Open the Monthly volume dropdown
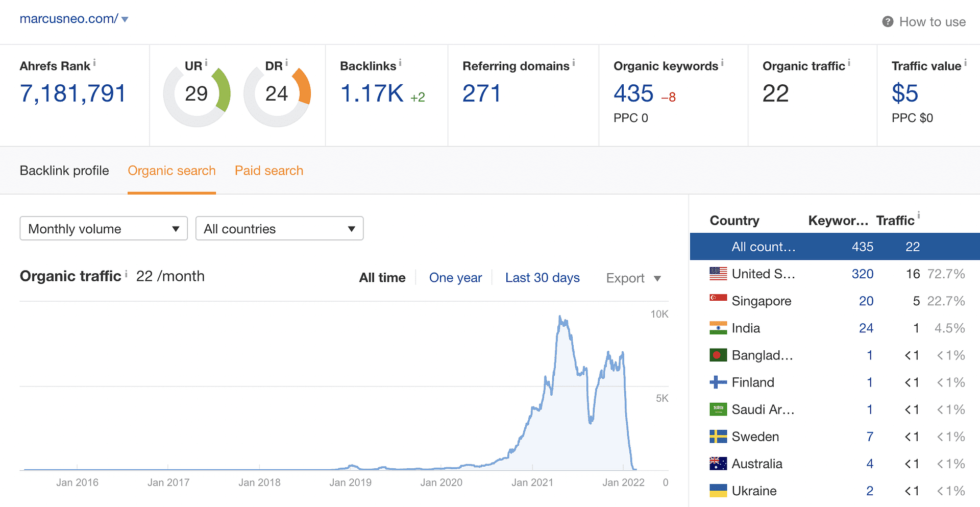 104,229
